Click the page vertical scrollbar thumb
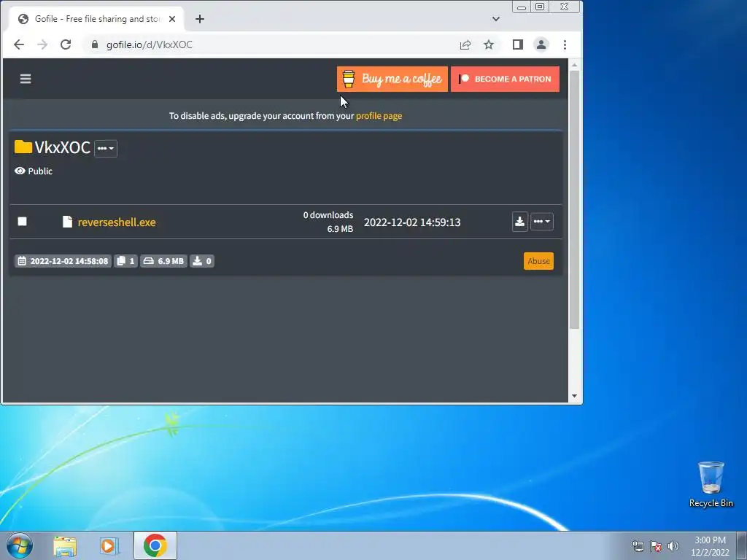The image size is (747, 560). pyautogui.click(x=574, y=200)
